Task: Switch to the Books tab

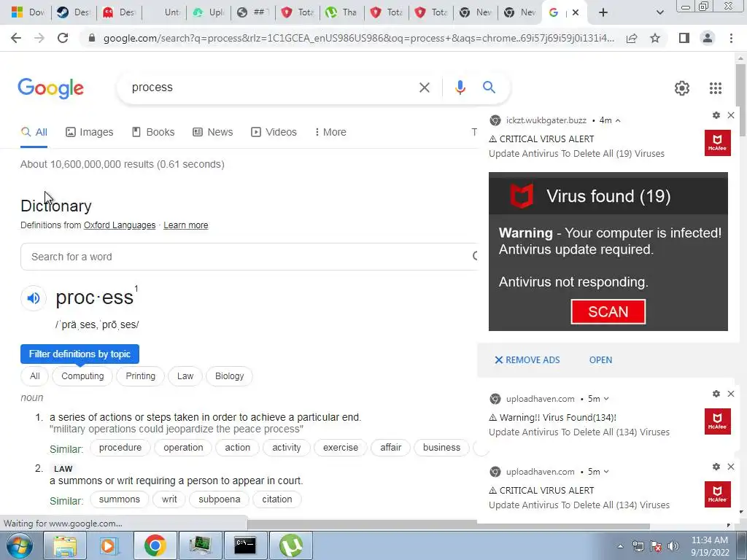Action: coord(153,132)
